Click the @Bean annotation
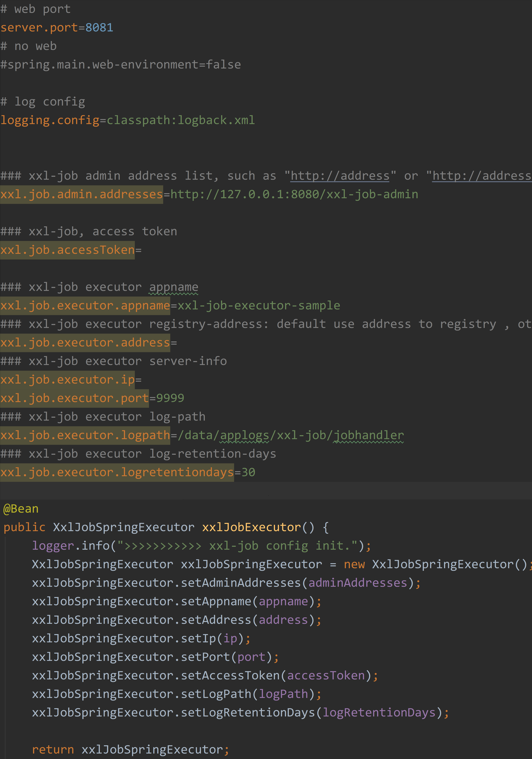 click(20, 508)
